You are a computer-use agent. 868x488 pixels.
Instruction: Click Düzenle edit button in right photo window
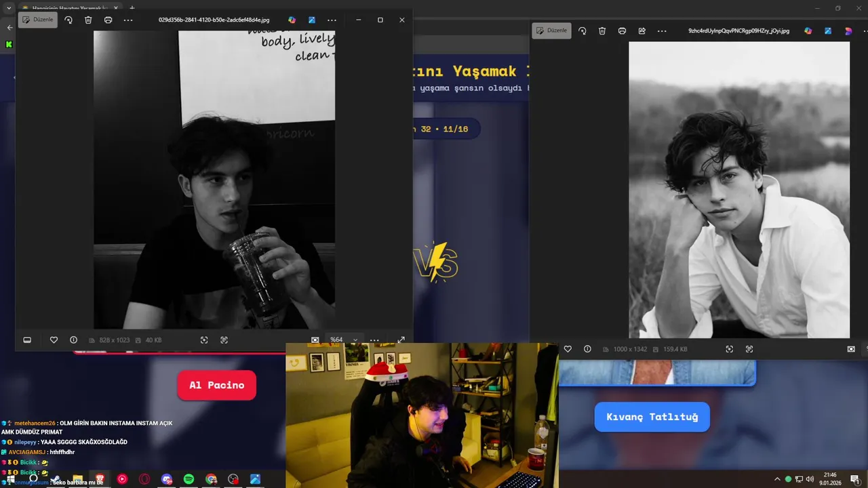551,30
